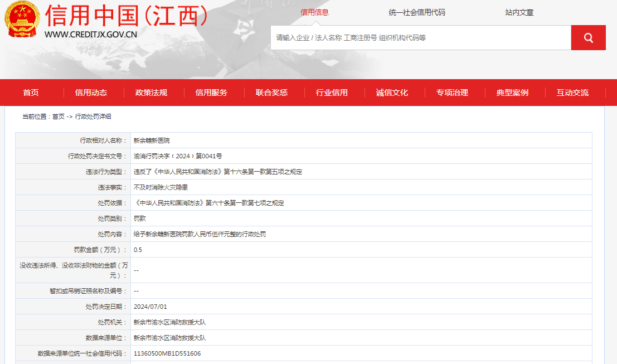Open the 信用动态 menu

[91, 93]
